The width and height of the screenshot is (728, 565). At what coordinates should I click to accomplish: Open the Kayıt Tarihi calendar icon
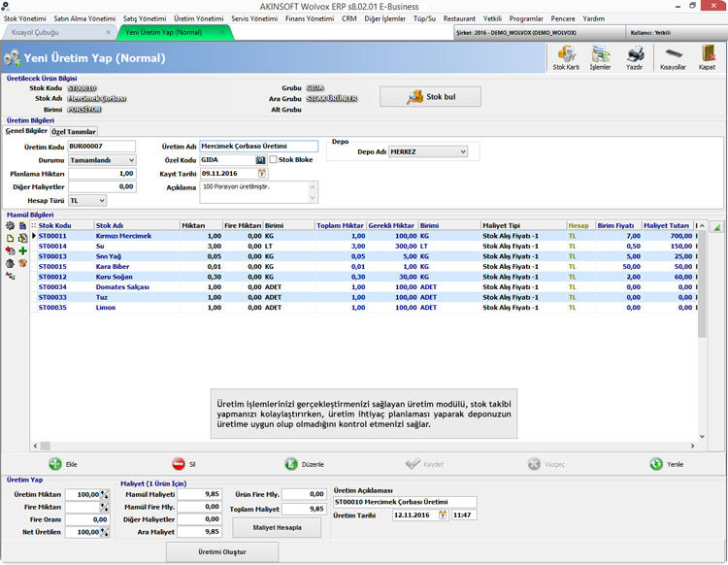[262, 173]
